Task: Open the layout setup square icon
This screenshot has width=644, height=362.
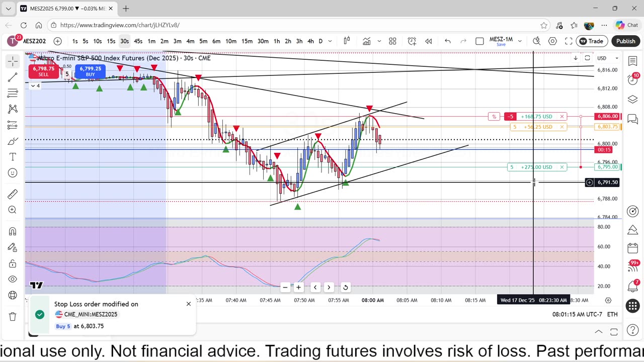Action: click(x=479, y=41)
